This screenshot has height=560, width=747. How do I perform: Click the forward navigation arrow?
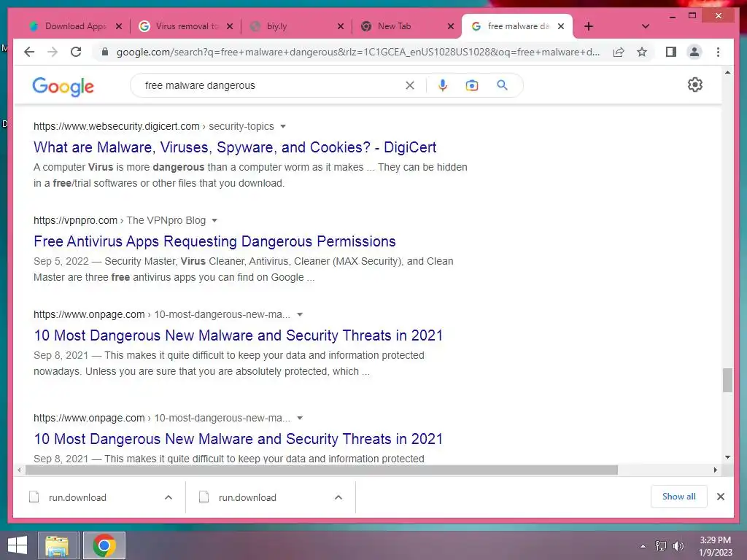(53, 52)
